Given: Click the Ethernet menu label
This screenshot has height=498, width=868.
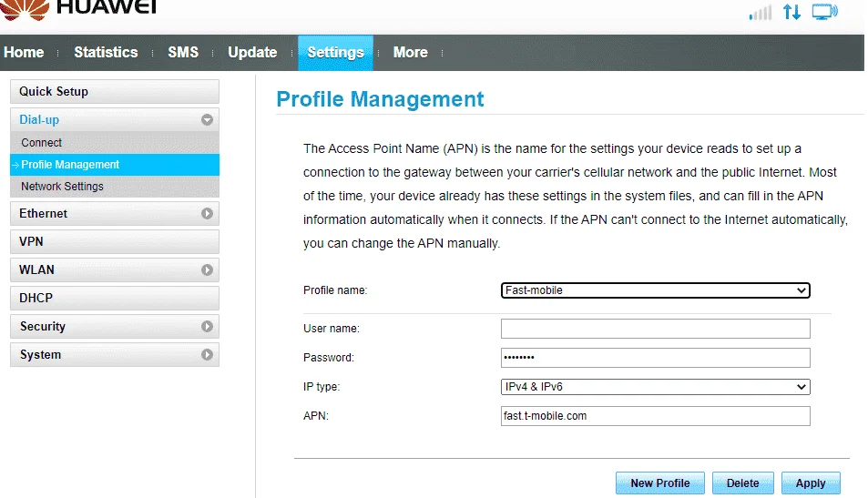Looking at the screenshot, I should point(43,214).
